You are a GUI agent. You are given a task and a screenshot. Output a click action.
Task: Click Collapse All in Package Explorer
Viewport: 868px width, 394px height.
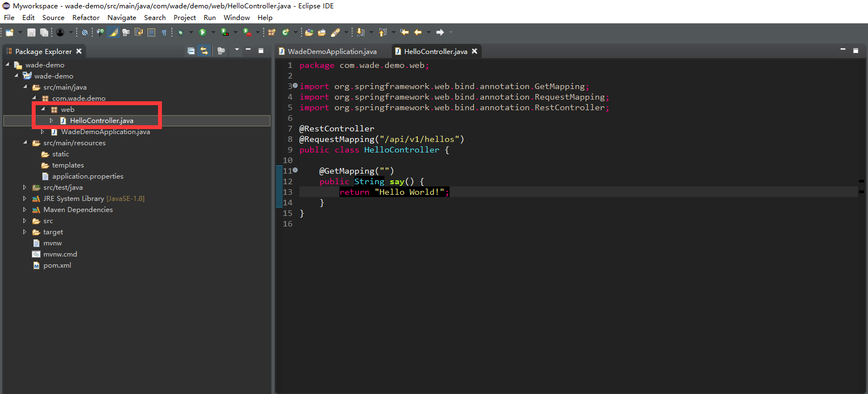pyautogui.click(x=191, y=51)
